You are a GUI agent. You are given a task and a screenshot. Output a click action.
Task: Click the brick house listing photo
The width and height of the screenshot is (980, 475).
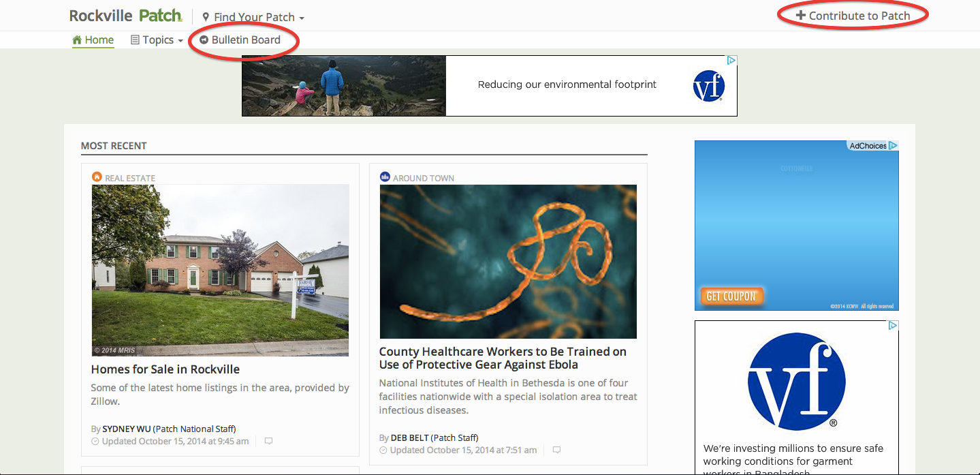[x=220, y=270]
